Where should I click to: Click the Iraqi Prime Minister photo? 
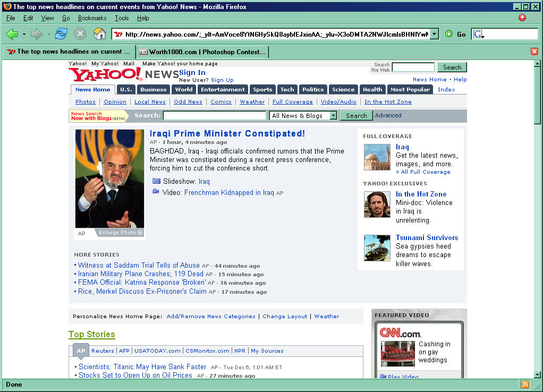pos(109,178)
